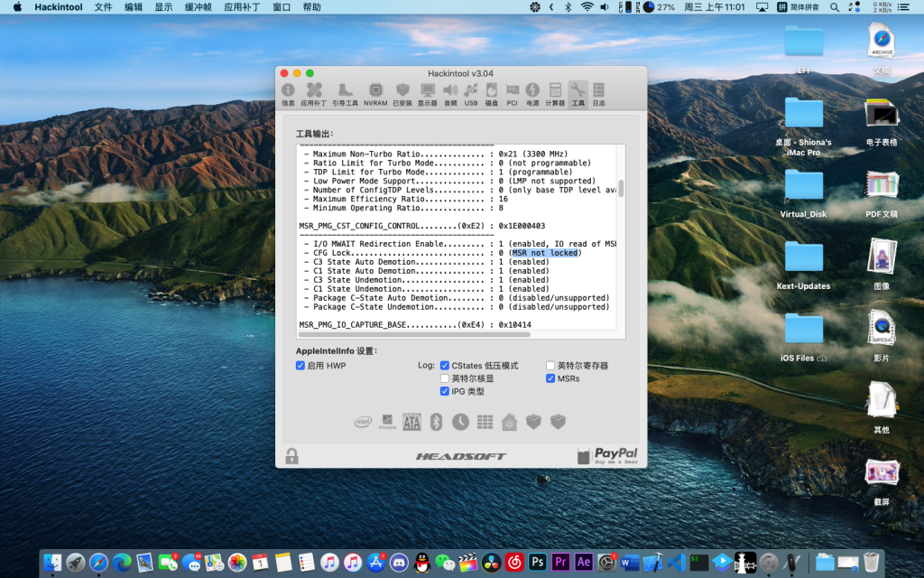Open the Virtual_Disk desktop folder
Screen dimensions: 924x578
tap(803, 185)
